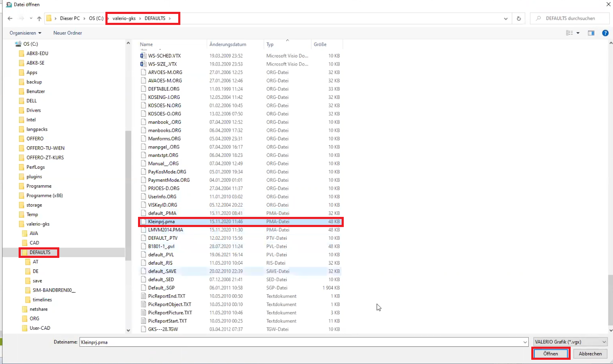Screen dimensions: 613x364
Task: Toggle the preview pane icon
Action: click(x=591, y=33)
